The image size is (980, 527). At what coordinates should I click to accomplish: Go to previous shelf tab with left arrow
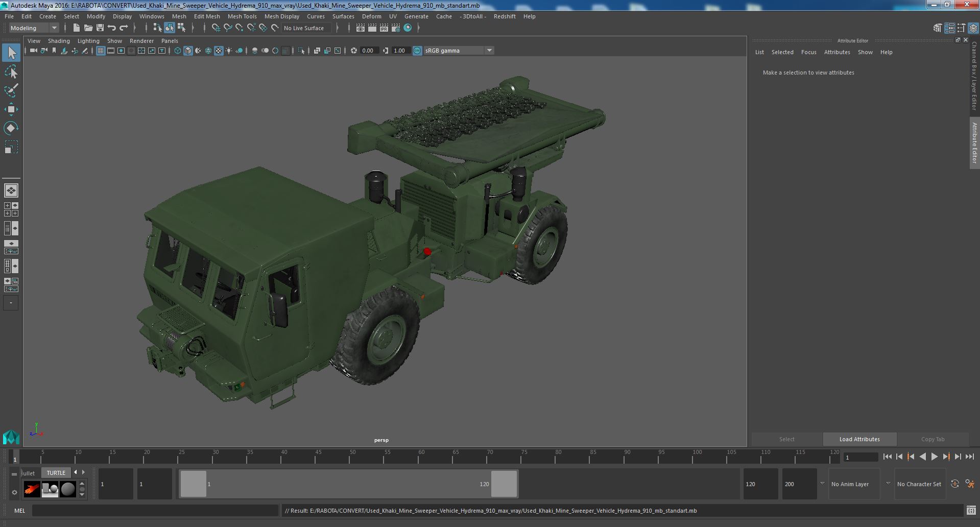coord(76,472)
